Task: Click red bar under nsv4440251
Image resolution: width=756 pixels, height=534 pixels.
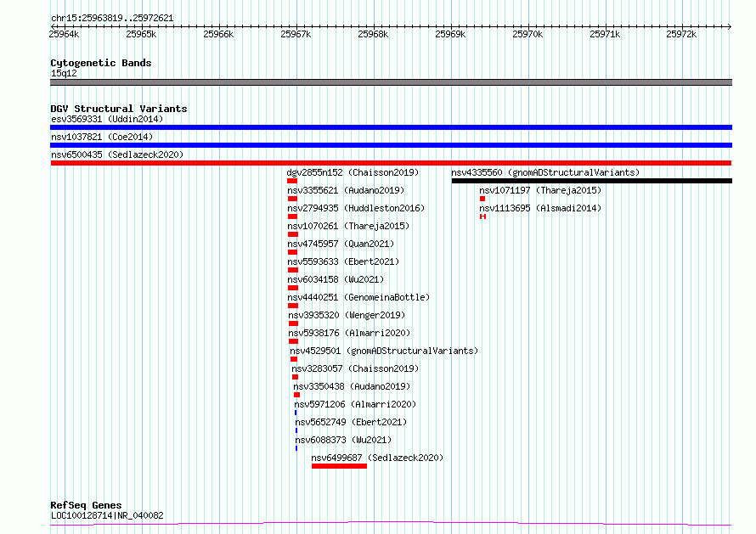Action: [x=293, y=306]
